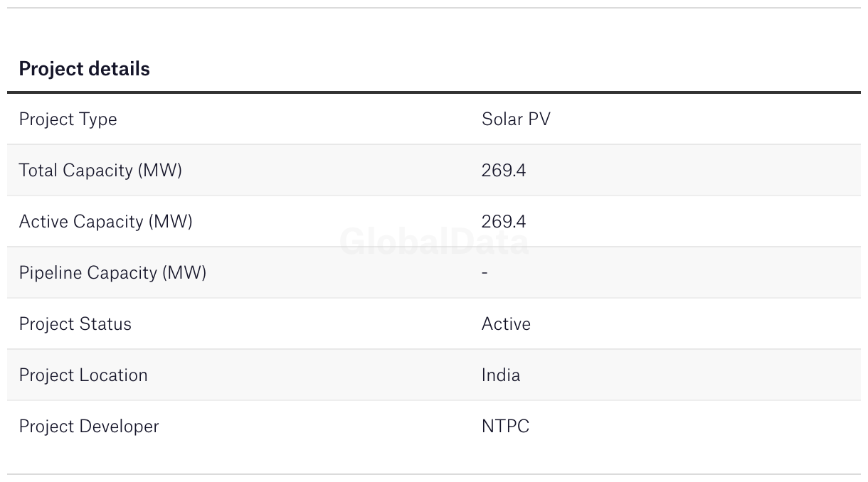
Task: Click the Pipeline Capacity table row
Action: (x=434, y=272)
